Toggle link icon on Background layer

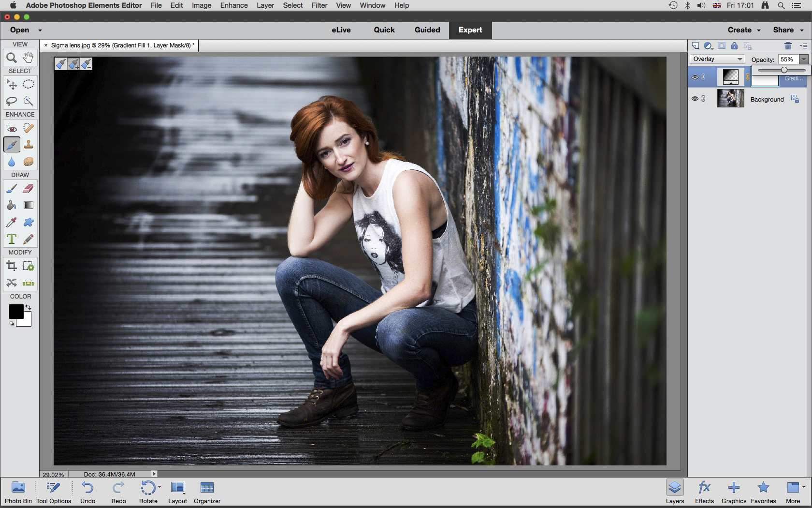[704, 98]
